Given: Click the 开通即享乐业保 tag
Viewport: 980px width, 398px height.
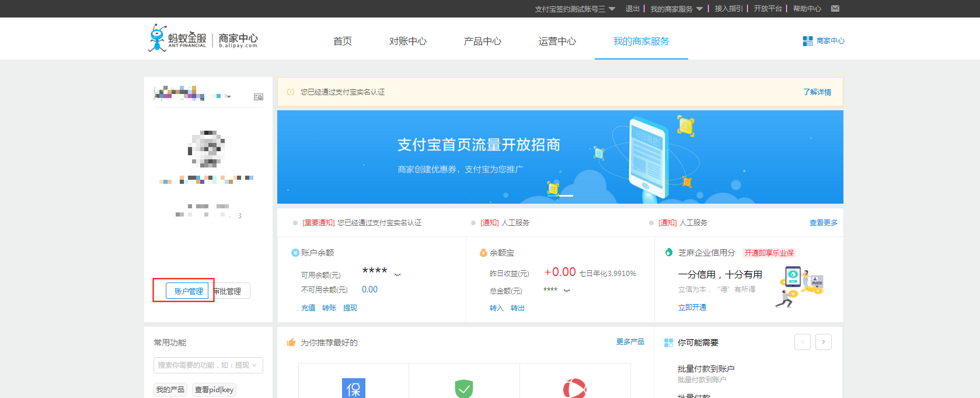Looking at the screenshot, I should point(769,253).
